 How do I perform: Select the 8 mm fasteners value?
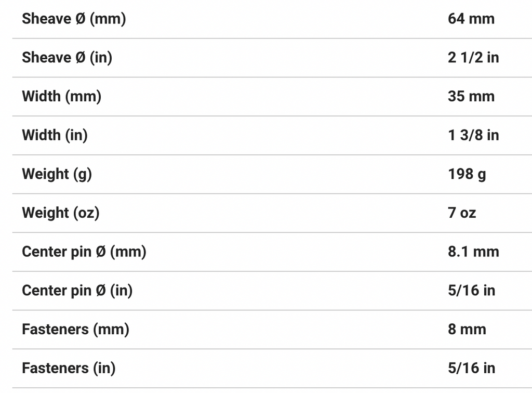point(467,329)
